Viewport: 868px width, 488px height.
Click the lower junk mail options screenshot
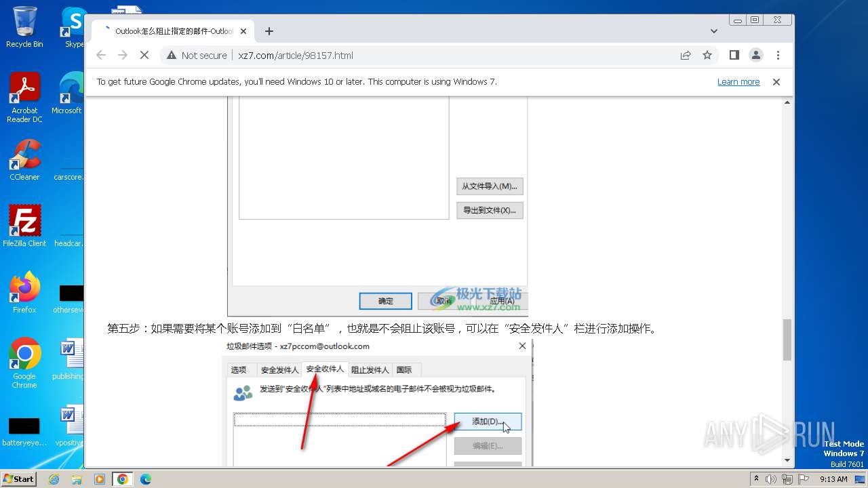point(378,403)
